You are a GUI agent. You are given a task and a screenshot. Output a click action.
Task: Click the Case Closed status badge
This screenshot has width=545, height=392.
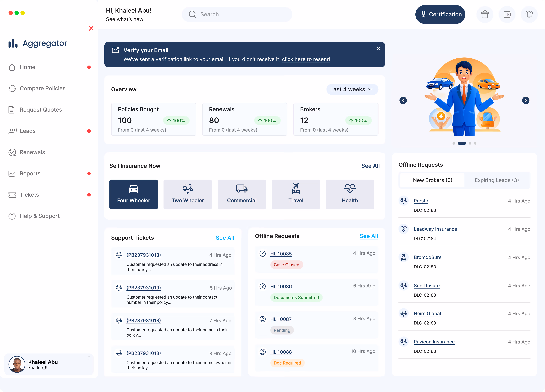click(x=287, y=265)
